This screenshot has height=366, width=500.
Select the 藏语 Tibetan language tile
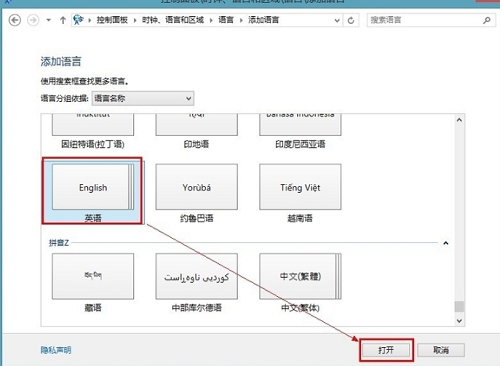(x=93, y=276)
